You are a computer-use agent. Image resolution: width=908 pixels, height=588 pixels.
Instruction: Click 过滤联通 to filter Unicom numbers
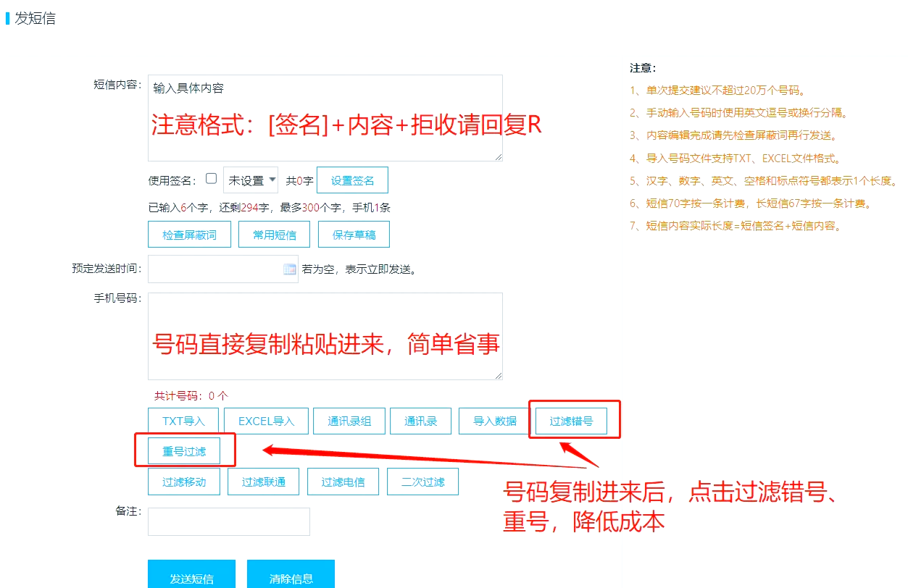[263, 482]
